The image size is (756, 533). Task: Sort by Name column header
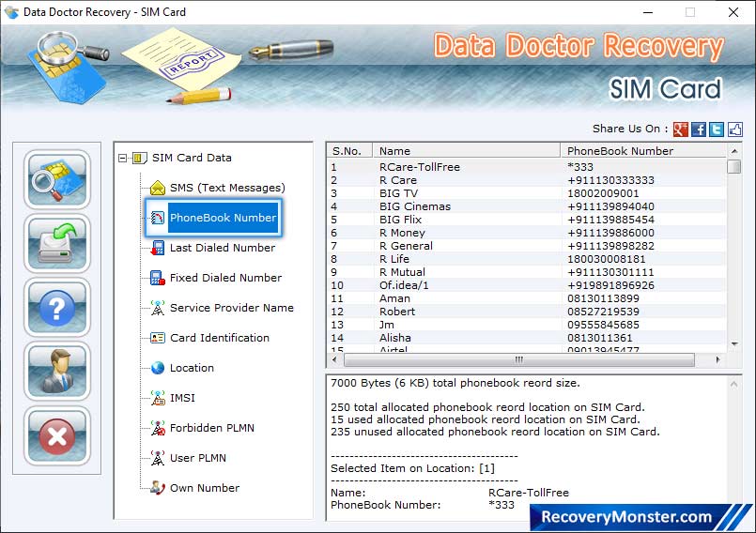pos(466,151)
